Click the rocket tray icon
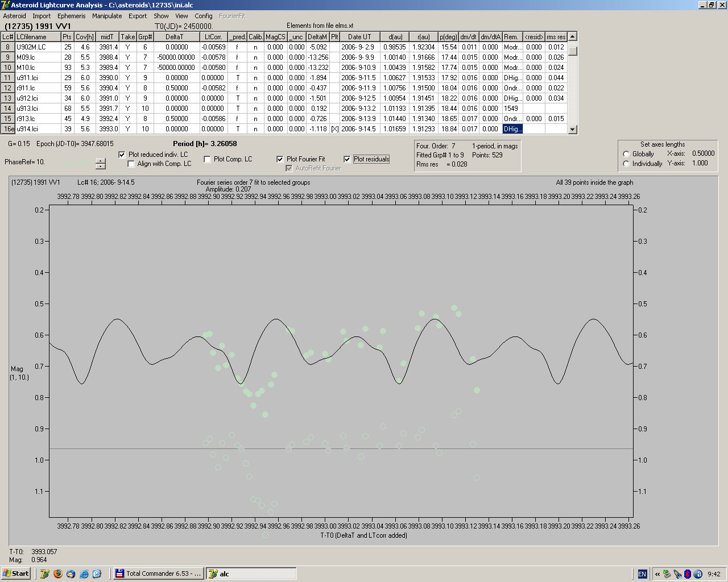The image size is (728, 582). [x=677, y=574]
